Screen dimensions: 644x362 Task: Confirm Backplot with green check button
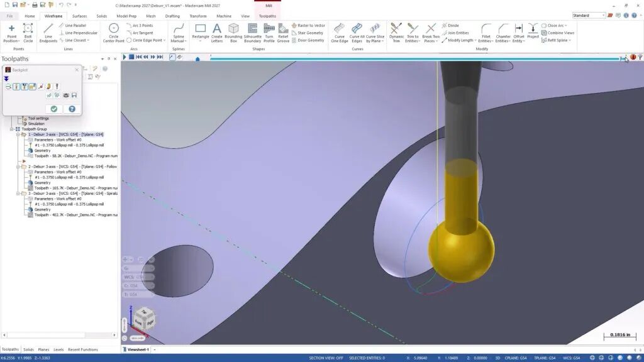(54, 109)
